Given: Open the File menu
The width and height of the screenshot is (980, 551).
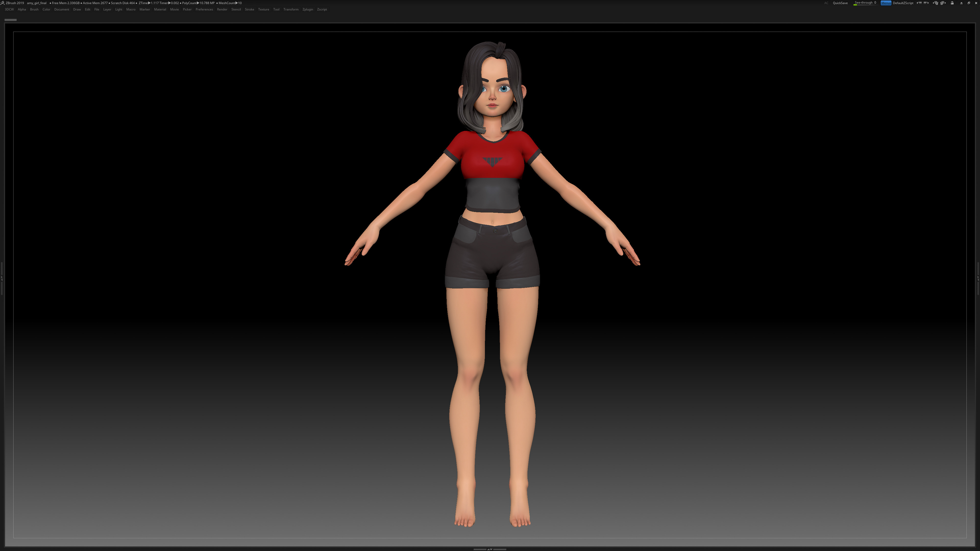Looking at the screenshot, I should tap(97, 9).
